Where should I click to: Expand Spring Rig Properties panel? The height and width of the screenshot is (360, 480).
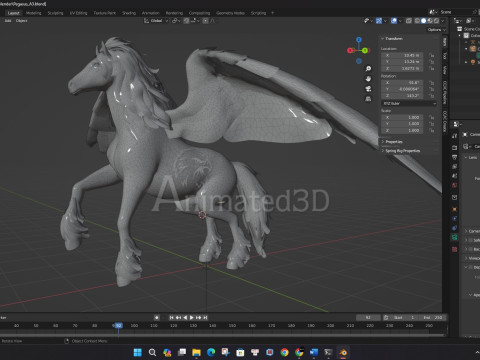[x=401, y=151]
